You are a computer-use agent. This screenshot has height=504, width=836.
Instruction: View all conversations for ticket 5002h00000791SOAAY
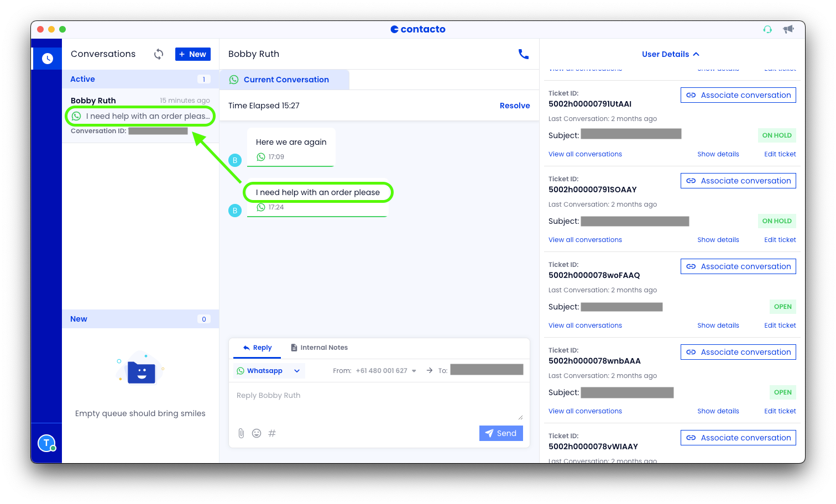[x=585, y=240]
